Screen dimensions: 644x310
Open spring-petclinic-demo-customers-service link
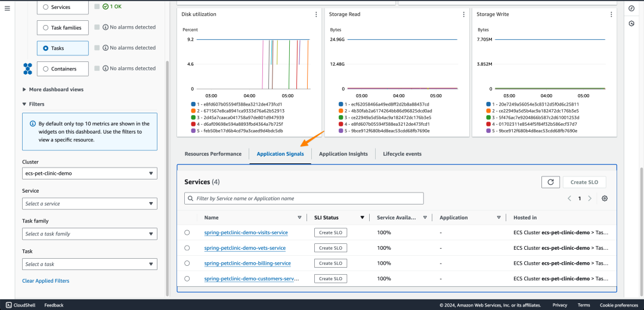click(252, 278)
